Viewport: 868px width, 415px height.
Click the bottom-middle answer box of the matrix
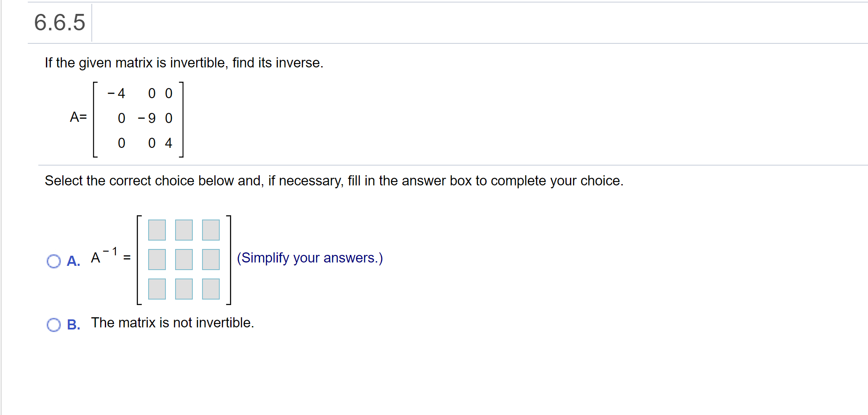[183, 289]
